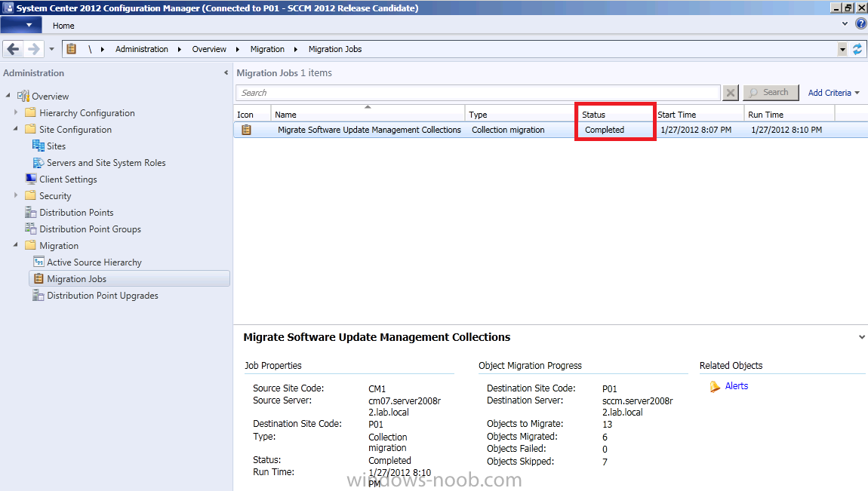Open the address bar dropdown arrow
Viewport: 868px width, 491px height.
(x=842, y=49)
